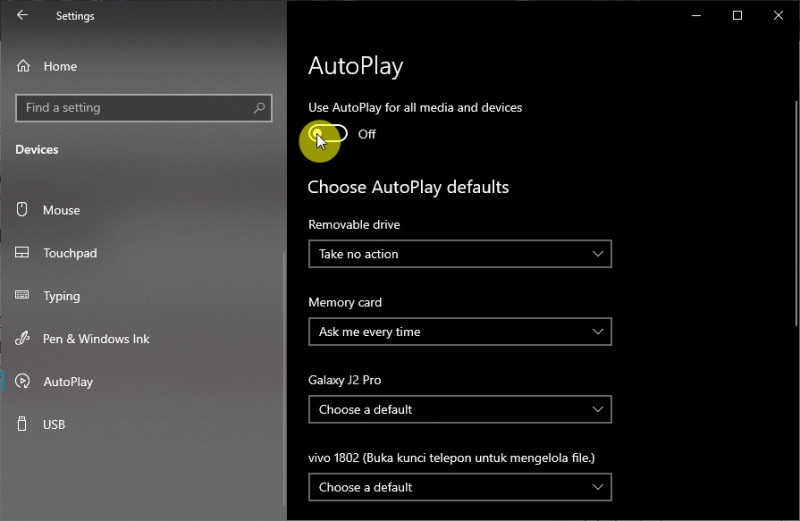The height and width of the screenshot is (521, 800).
Task: Click the Pen & Windows Ink icon
Action: pos(23,339)
